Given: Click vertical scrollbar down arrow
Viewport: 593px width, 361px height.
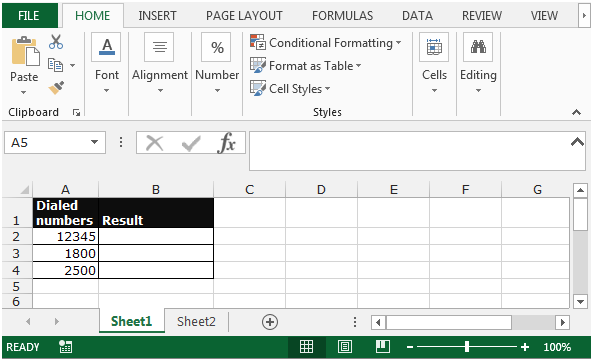Looking at the screenshot, I should 580,302.
